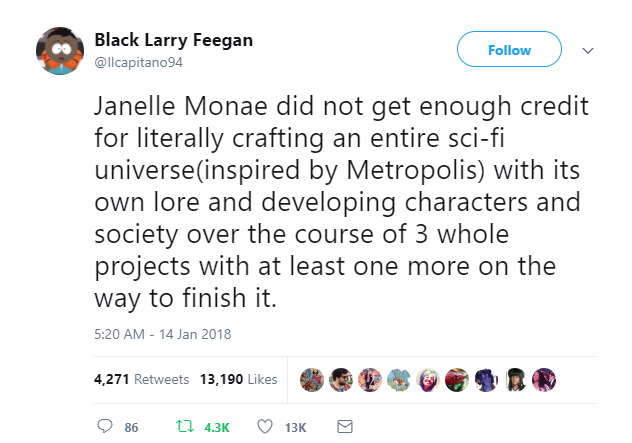The height and width of the screenshot is (443, 632).
Task: Open Black Larry Feegan's profile picture
Action: (x=59, y=49)
